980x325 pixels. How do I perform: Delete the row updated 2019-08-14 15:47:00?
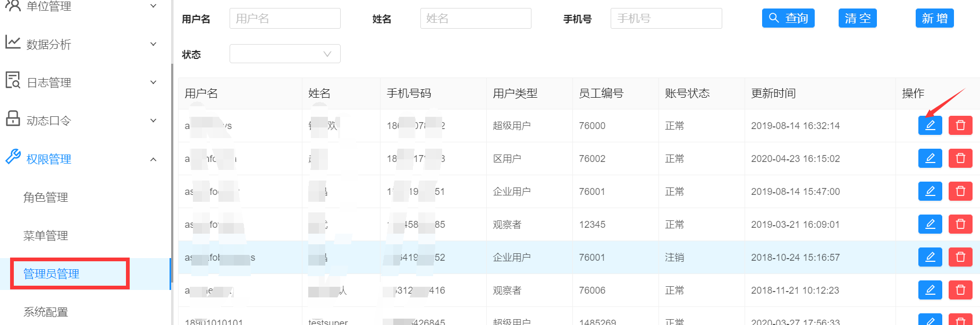pyautogui.click(x=960, y=191)
